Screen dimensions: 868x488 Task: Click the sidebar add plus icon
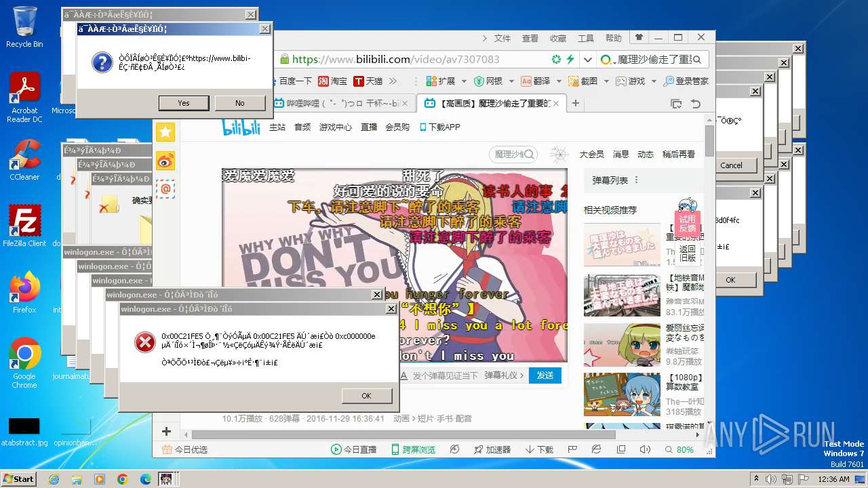tap(166, 431)
